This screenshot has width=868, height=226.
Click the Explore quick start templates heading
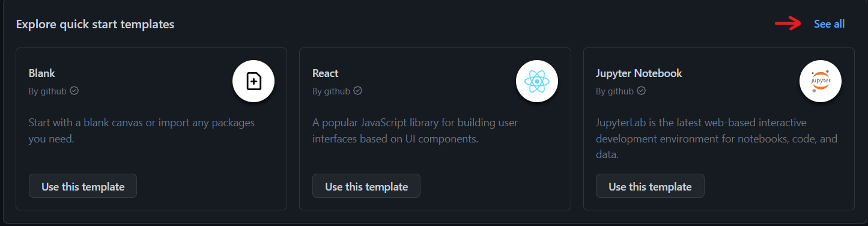[95, 24]
